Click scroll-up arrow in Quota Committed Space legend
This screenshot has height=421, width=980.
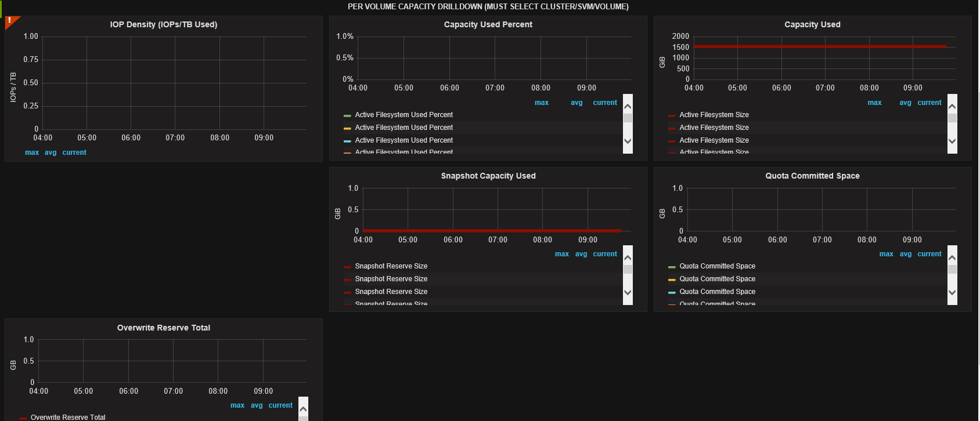point(952,257)
